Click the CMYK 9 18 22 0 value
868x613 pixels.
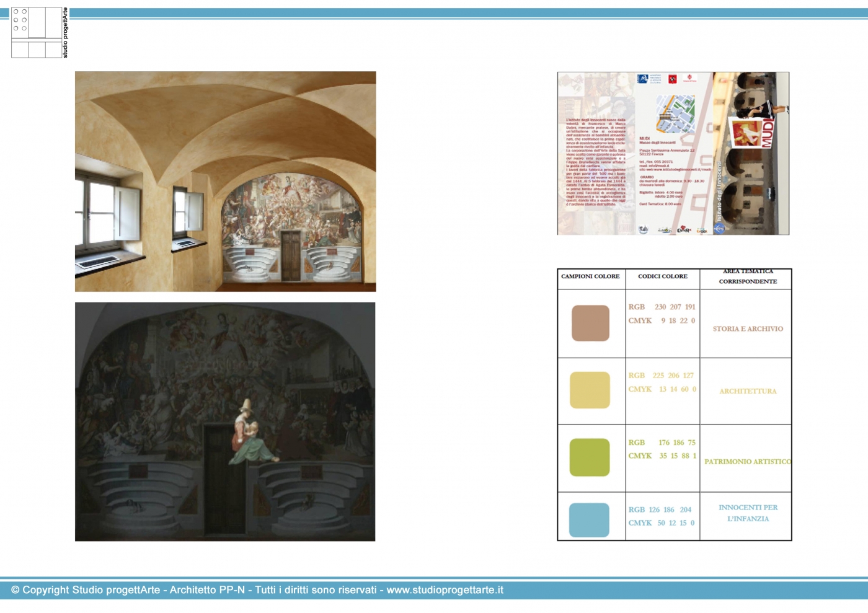662,320
